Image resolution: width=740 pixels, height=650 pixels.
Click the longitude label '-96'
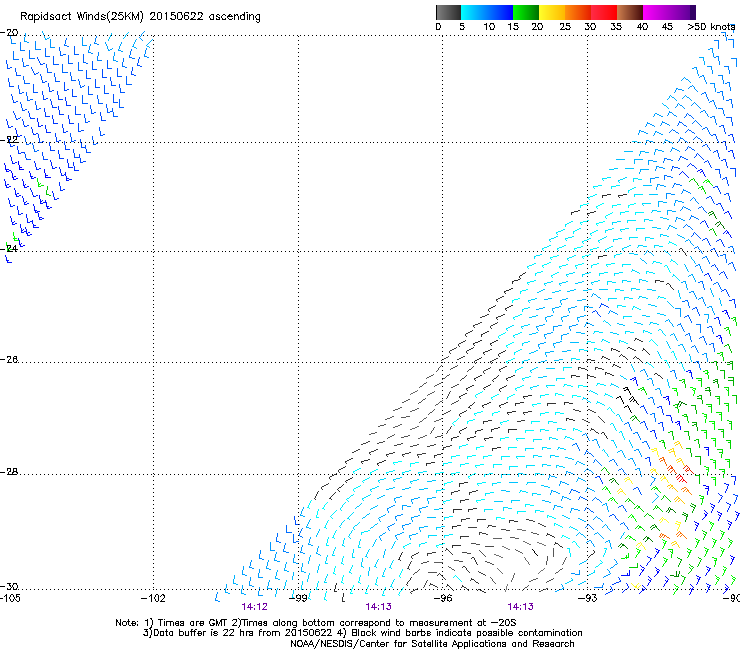pyautogui.click(x=443, y=599)
